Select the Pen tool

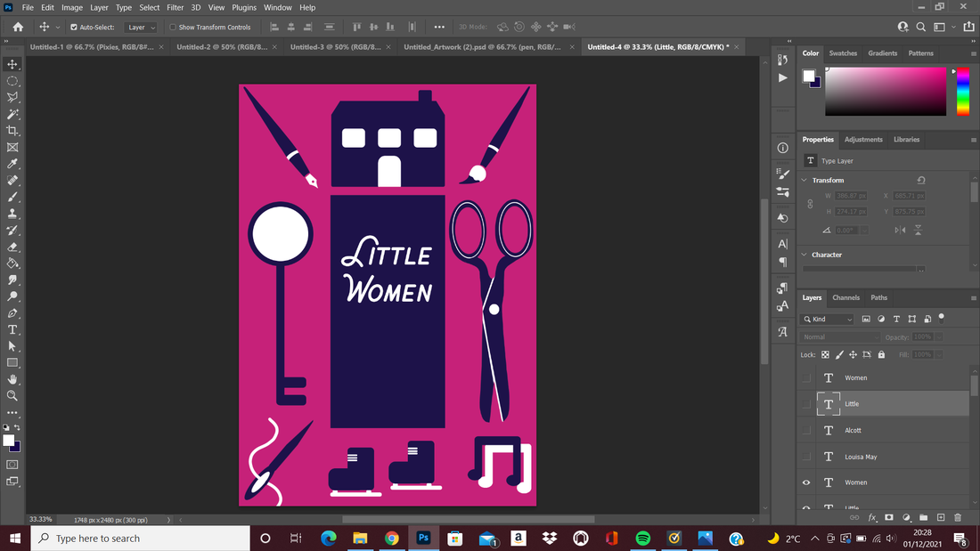tap(12, 313)
